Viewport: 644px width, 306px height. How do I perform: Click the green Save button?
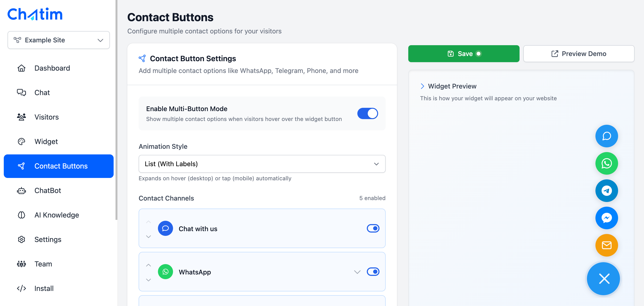pos(463,54)
